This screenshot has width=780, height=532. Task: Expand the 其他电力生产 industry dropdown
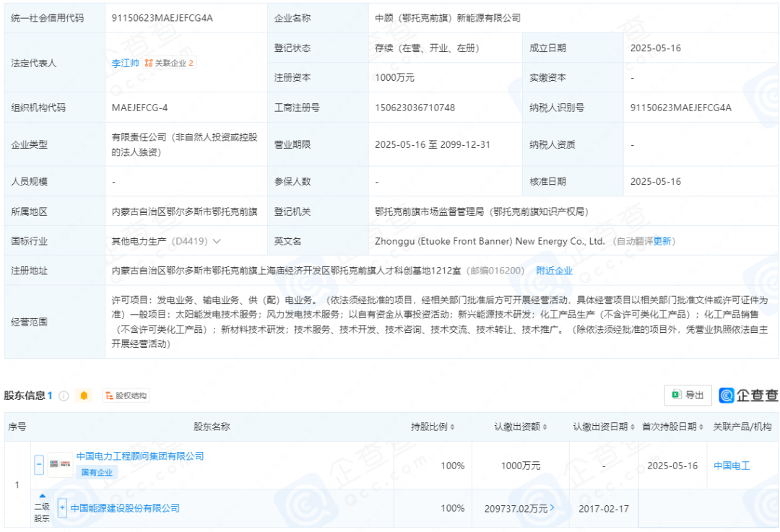(217, 241)
